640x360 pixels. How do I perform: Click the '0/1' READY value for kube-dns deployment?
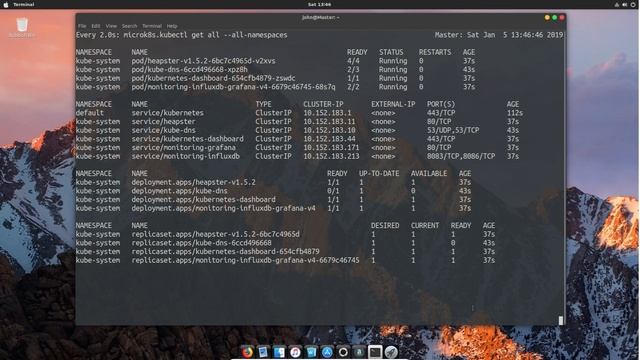click(x=333, y=191)
